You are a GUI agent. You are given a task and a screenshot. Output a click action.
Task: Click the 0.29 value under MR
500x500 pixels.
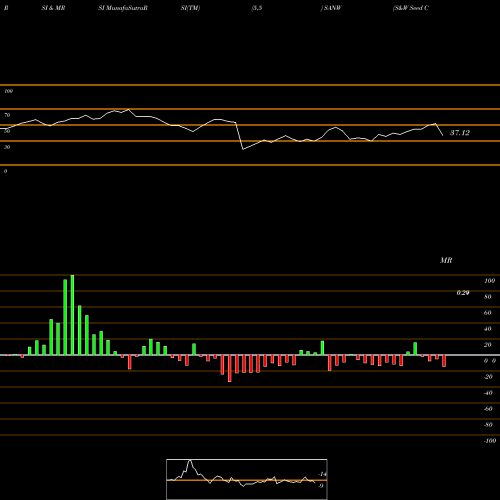point(463,293)
